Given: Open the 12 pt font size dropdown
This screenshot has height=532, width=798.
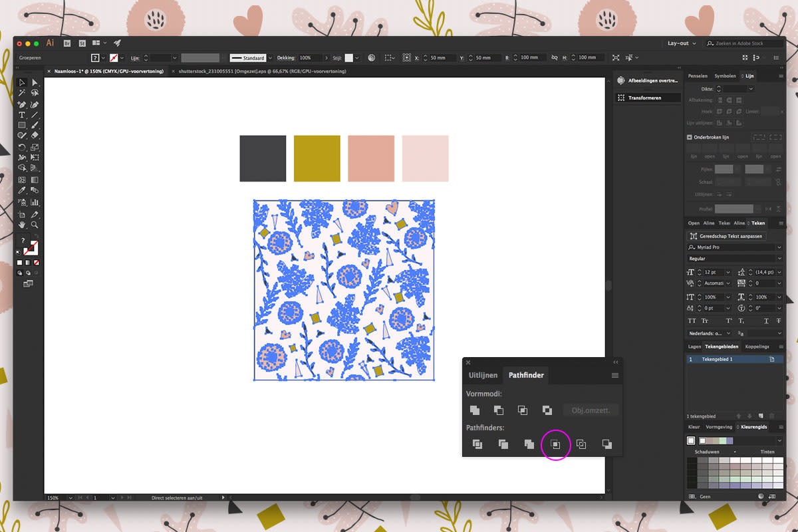Looking at the screenshot, I should click(x=728, y=272).
